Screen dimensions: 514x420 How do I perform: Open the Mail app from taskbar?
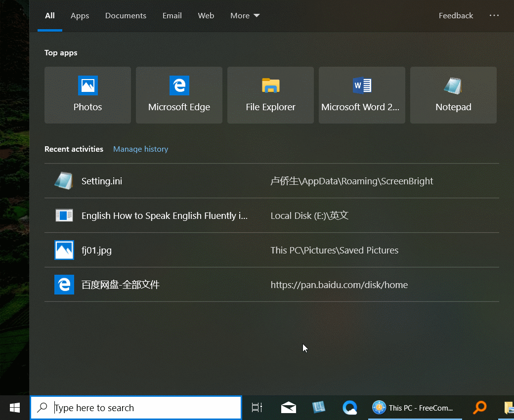click(x=289, y=408)
